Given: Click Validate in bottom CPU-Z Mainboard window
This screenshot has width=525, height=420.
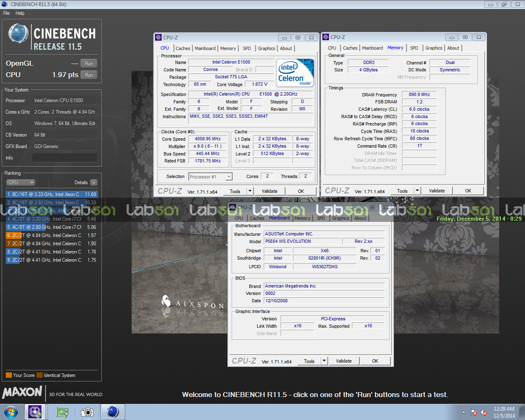Looking at the screenshot, I should coord(344,361).
